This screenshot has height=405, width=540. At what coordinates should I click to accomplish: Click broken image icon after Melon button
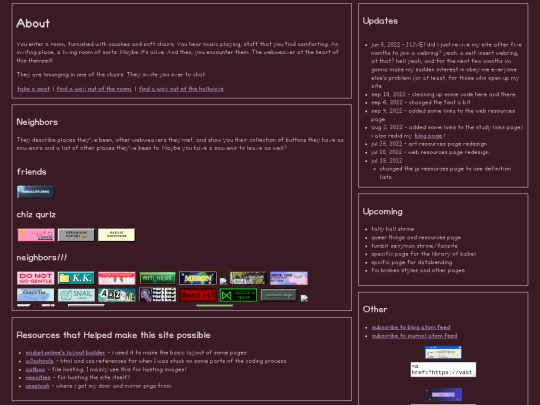pyautogui.click(x=223, y=281)
